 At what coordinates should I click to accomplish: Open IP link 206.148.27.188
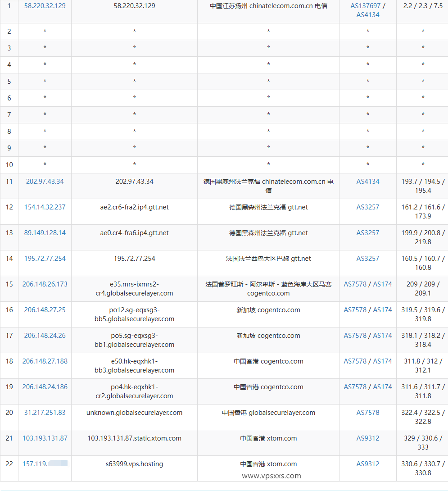tap(45, 361)
